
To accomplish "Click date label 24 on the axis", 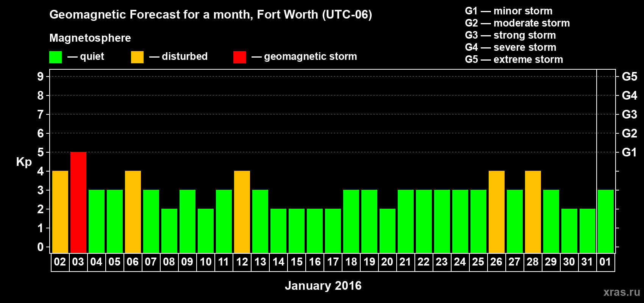I will pos(460,262).
